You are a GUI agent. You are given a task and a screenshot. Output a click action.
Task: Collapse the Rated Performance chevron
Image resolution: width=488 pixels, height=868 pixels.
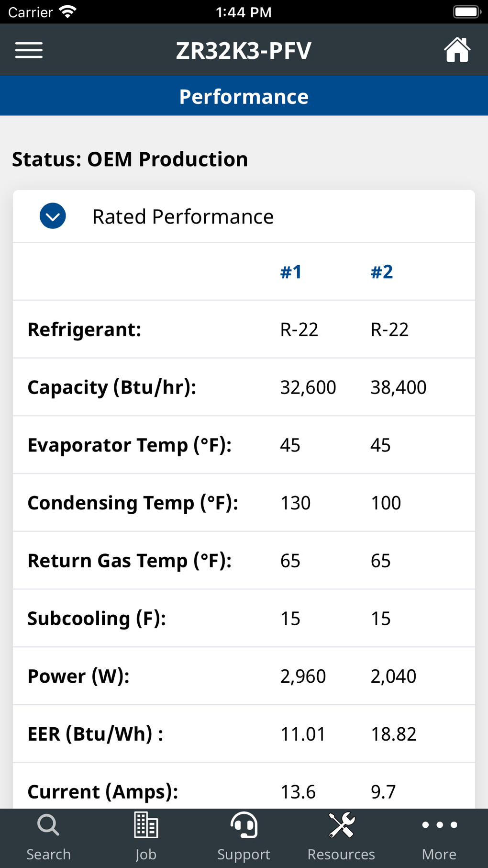click(53, 216)
